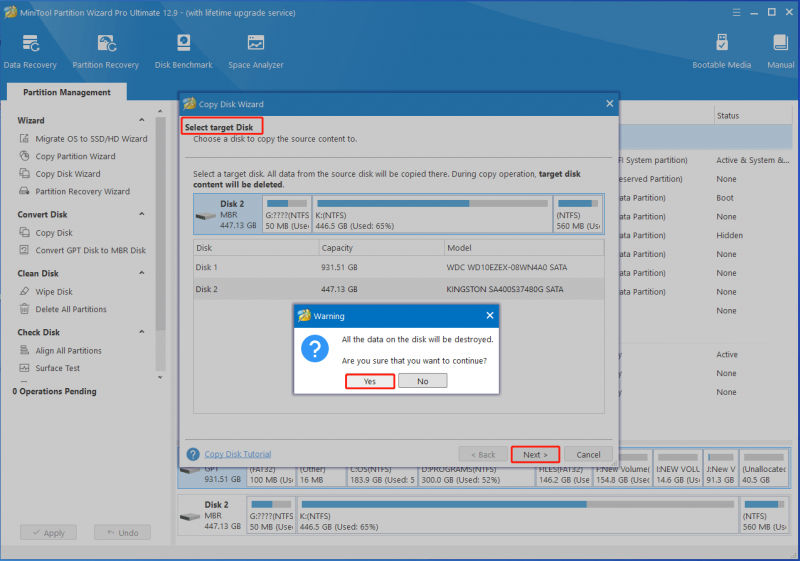
Task: Open Disk Benchmark tool
Action: [x=184, y=51]
